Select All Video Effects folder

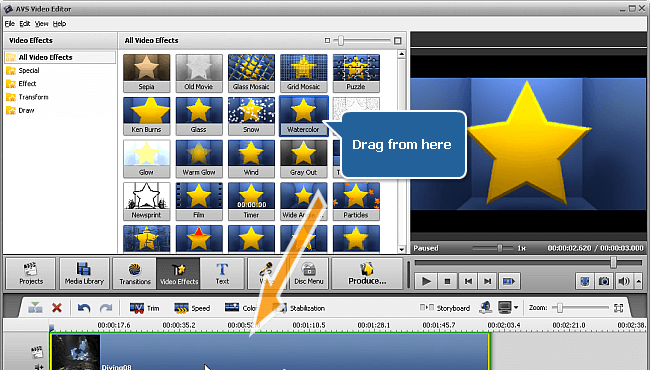tap(60, 57)
